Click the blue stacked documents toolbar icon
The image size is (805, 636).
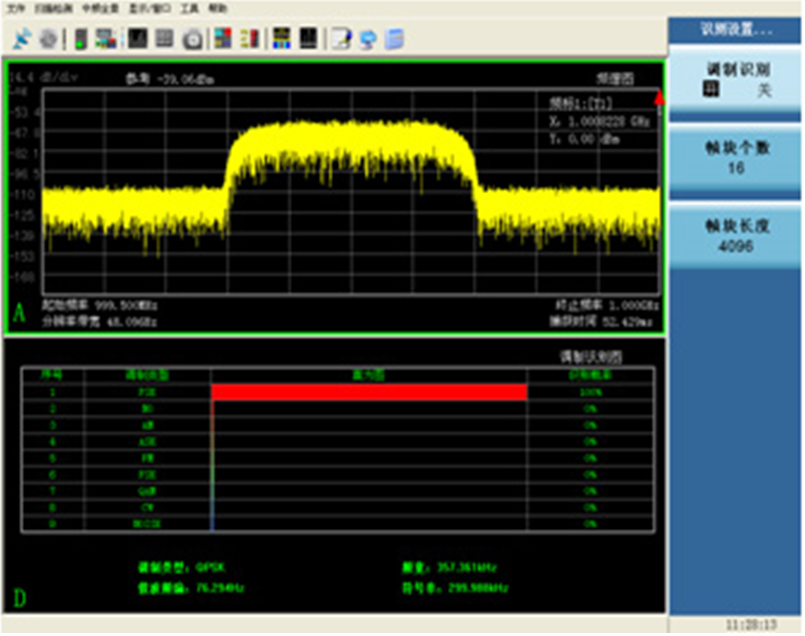pos(396,39)
